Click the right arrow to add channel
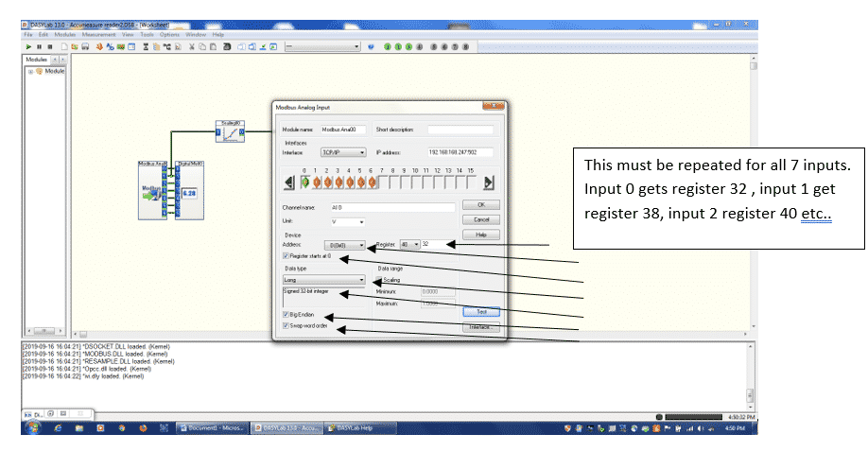Viewport: 868px width, 469px height. pos(490,182)
